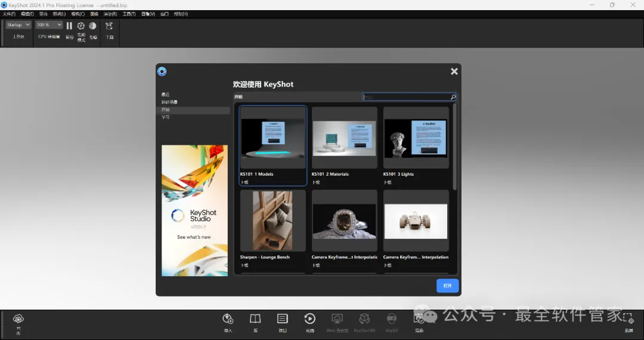
Task: Select 学习 in the welcome sidebar
Action: (x=165, y=117)
